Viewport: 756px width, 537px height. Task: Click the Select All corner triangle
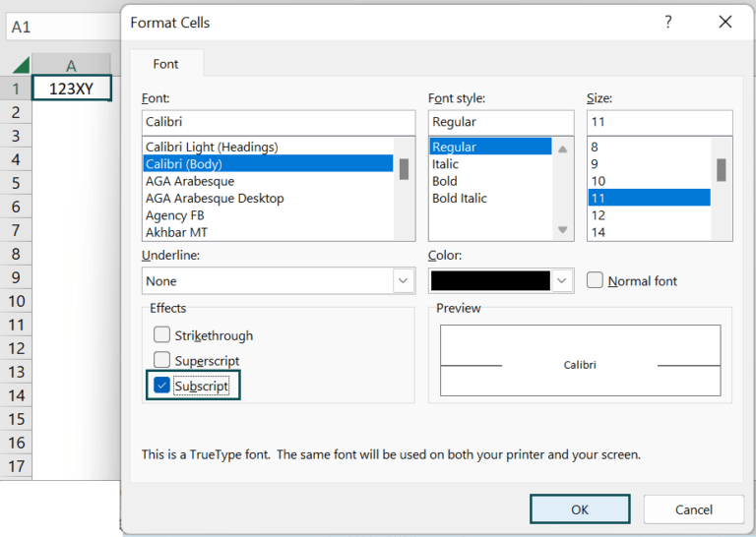coord(20,65)
